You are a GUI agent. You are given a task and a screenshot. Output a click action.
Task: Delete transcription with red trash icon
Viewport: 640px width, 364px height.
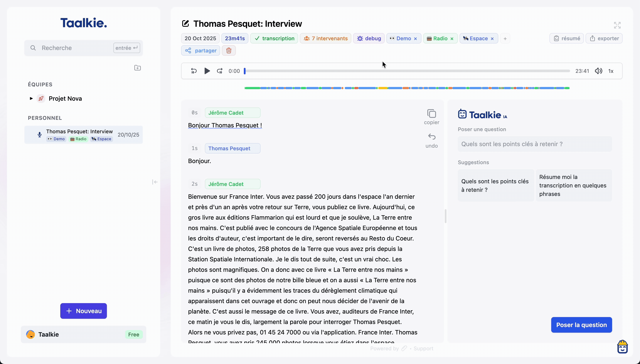point(228,50)
